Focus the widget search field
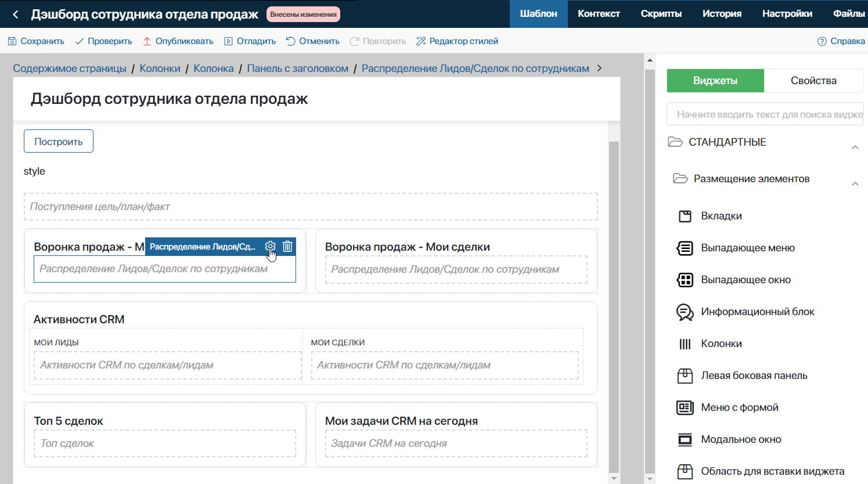Screen dimensions: 868x484 pos(765,114)
